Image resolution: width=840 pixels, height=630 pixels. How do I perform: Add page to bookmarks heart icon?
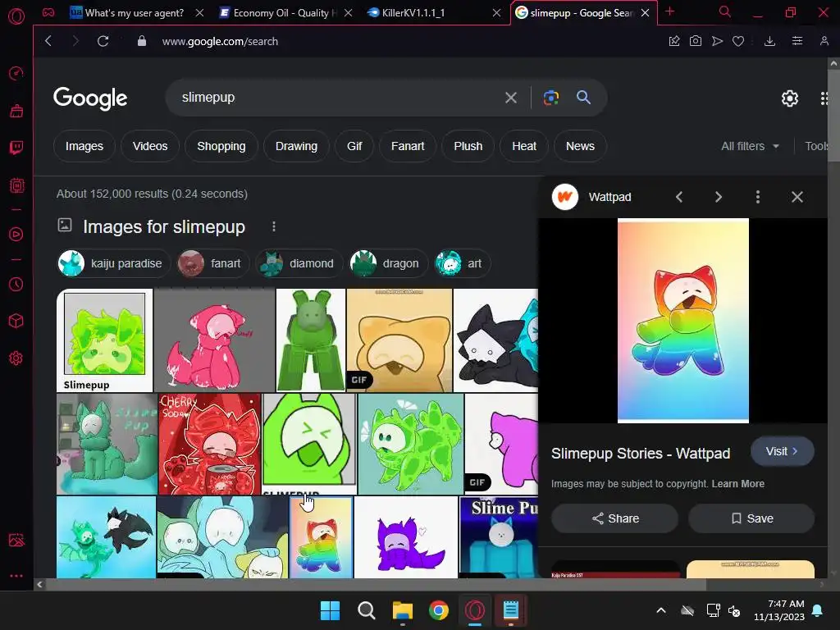[738, 41]
